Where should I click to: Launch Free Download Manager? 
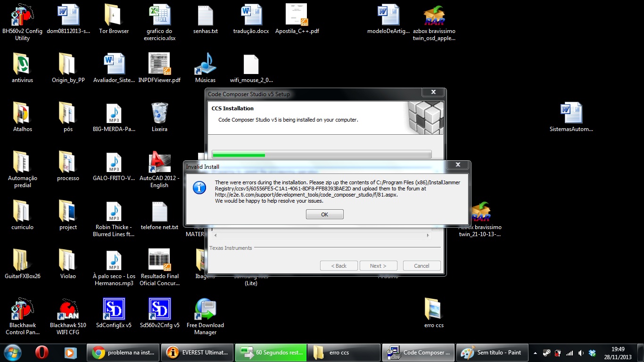coord(205,309)
